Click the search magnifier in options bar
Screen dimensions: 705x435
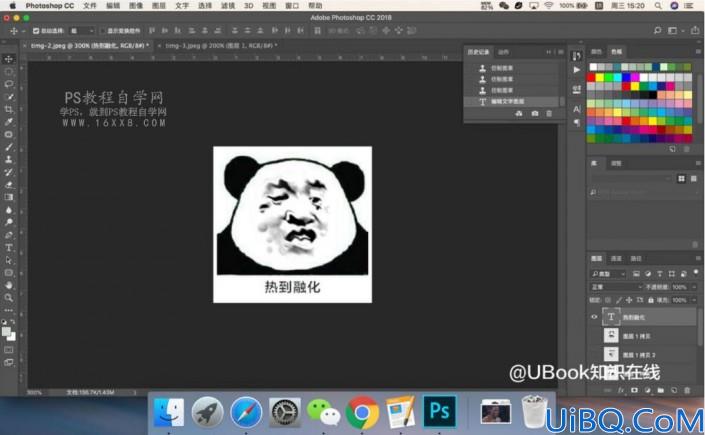[x=657, y=30]
